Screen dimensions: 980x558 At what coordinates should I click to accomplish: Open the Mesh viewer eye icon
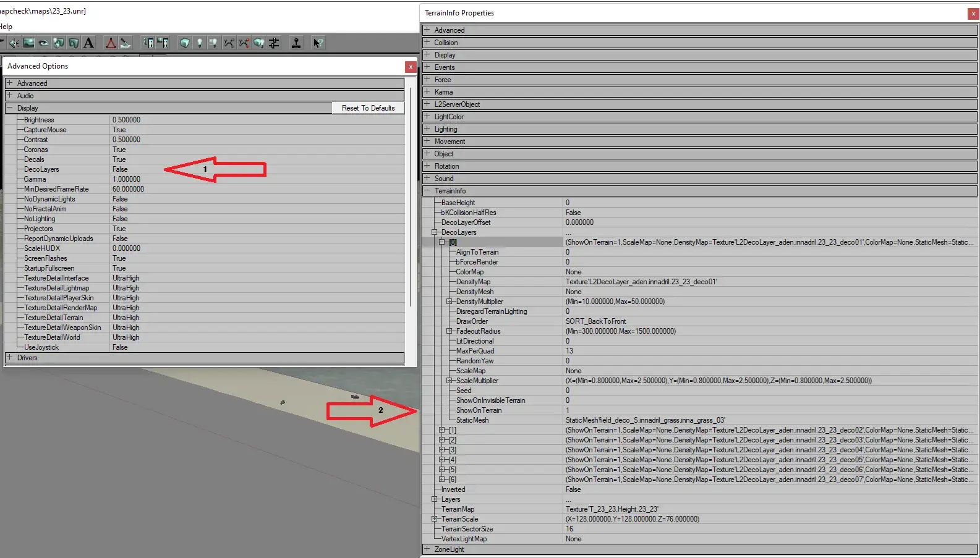point(43,43)
